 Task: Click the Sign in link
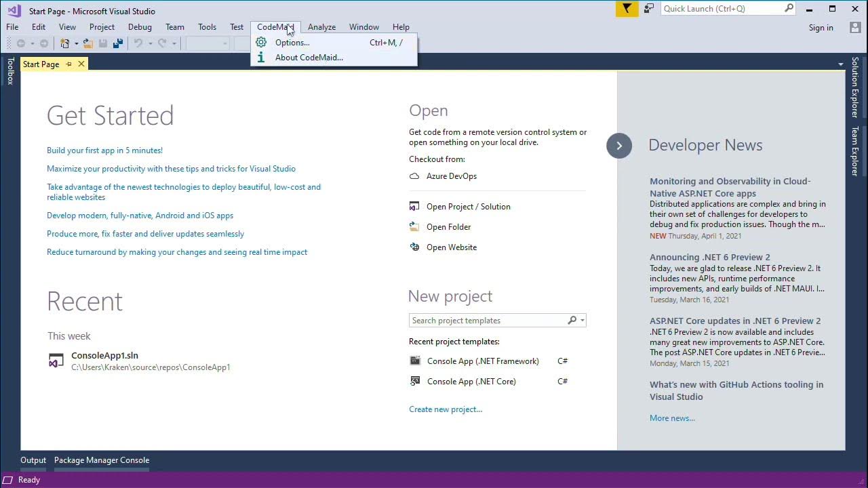tap(821, 28)
